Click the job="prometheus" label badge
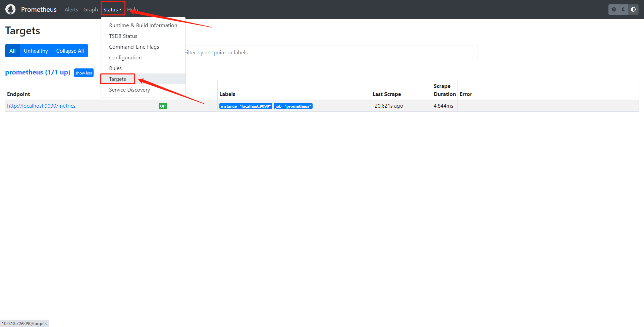Viewport: 644px width, 327px height. click(293, 106)
